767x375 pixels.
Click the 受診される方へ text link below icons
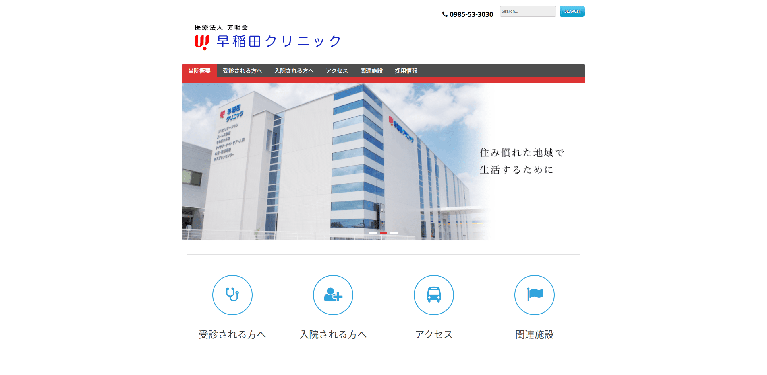coord(232,334)
